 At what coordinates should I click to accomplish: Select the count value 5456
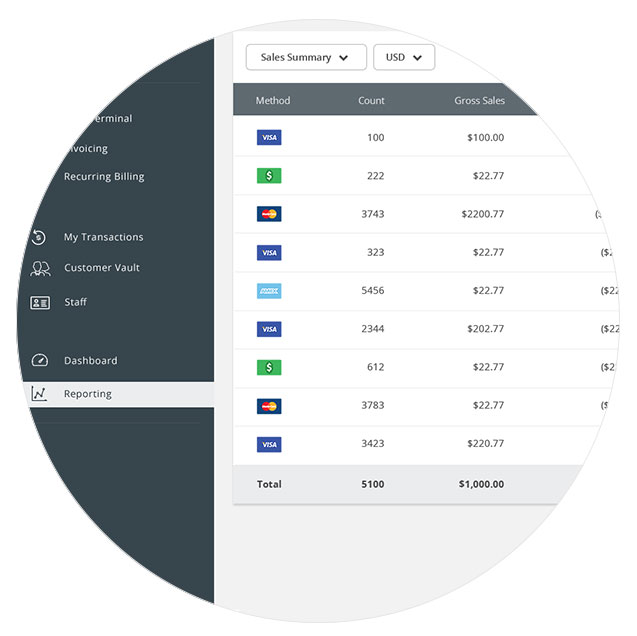point(373,290)
